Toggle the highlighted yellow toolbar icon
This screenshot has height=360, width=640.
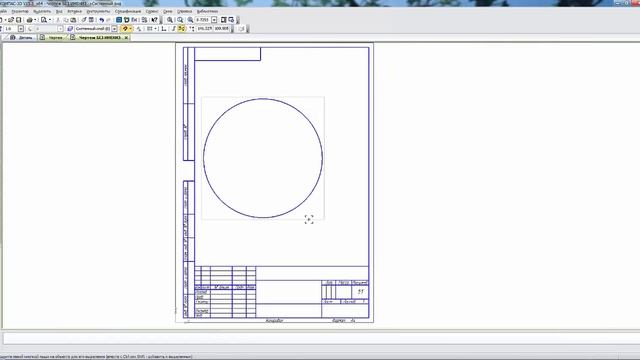point(182,29)
